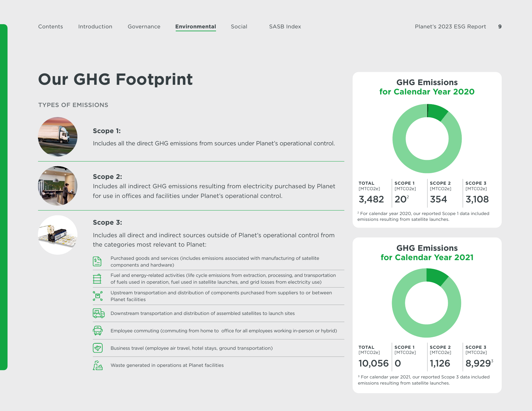Viewport: 532px width, 411px height.
Task: Click the "Employee commuting" description line
Action: 224,331
